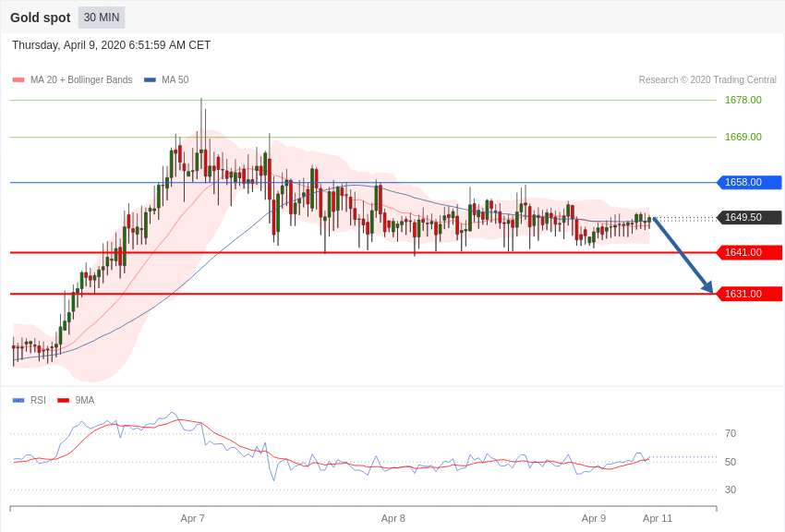Click the RSI legend swatch

tap(18, 400)
